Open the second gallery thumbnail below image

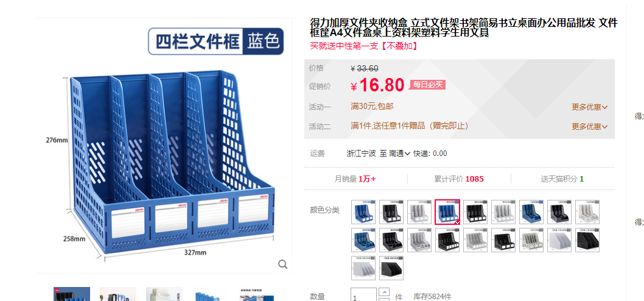118,294
